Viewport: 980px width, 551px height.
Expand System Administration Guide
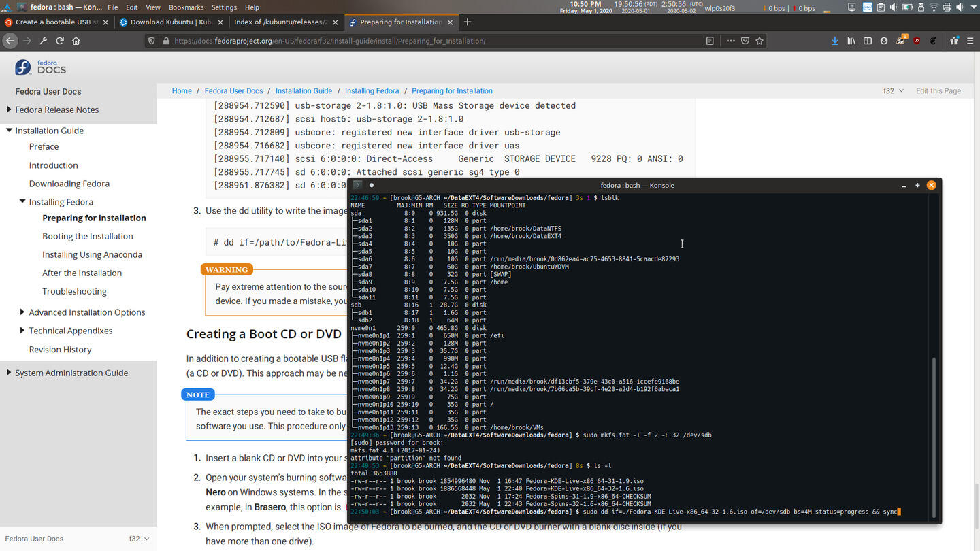click(x=9, y=373)
